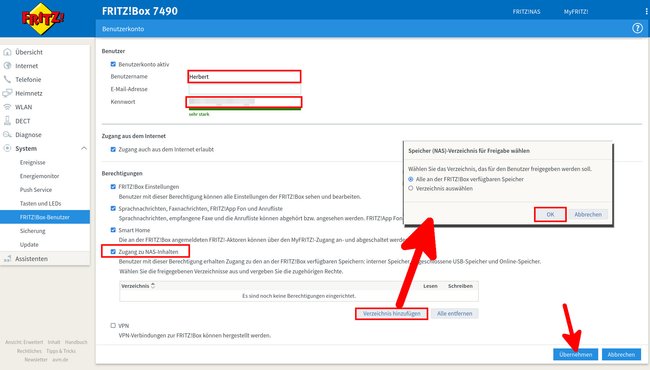Click the Lesen column header
This screenshot has width=650, height=370.
(430, 286)
